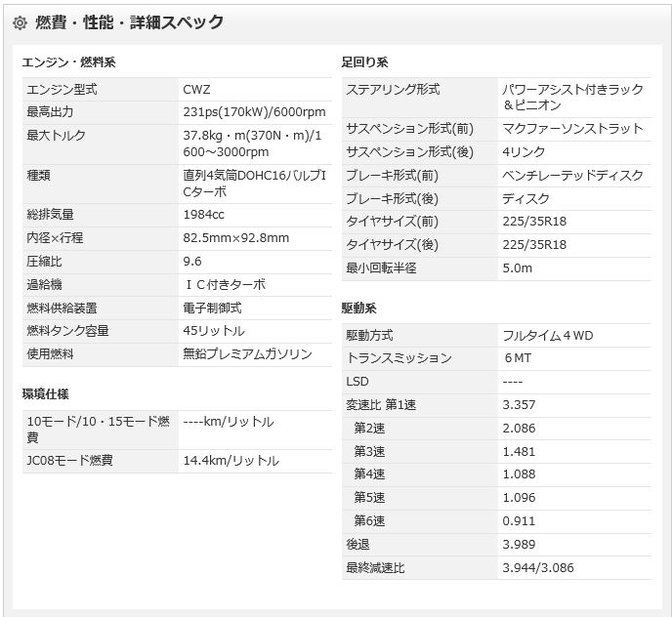Click the 圧縮比 label
672x617 pixels.
(44, 262)
